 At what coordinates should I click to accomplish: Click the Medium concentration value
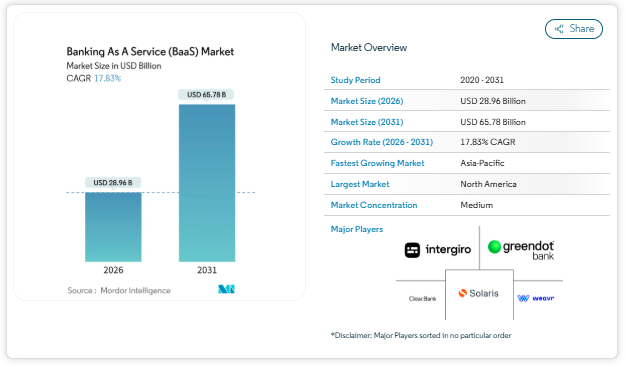tap(477, 205)
